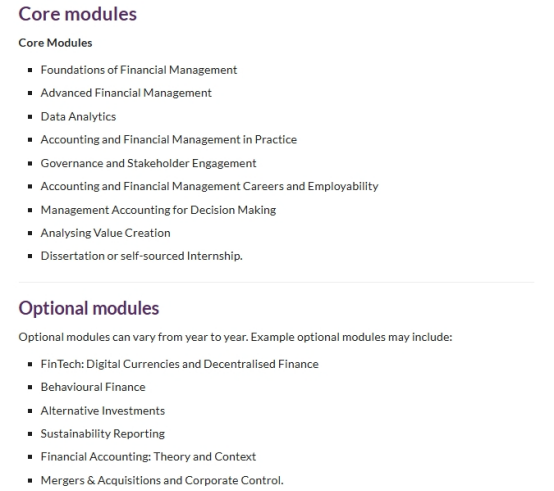Click the Optional modules heading
554x491 pixels.
pos(89,308)
